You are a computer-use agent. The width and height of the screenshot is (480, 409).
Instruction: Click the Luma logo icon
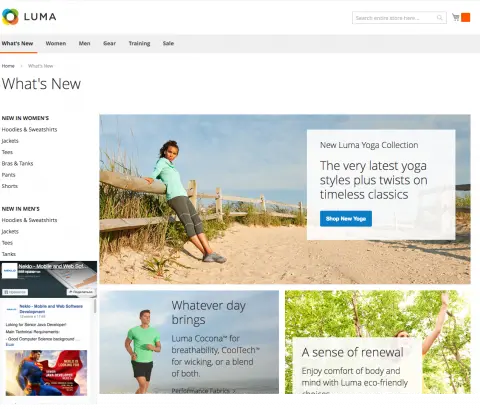(x=10, y=17)
